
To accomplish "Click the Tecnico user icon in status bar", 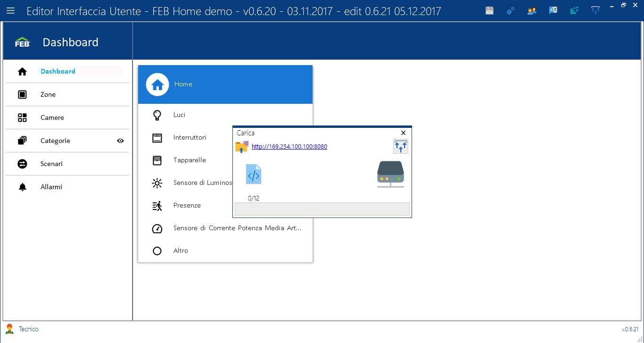I will (x=9, y=328).
